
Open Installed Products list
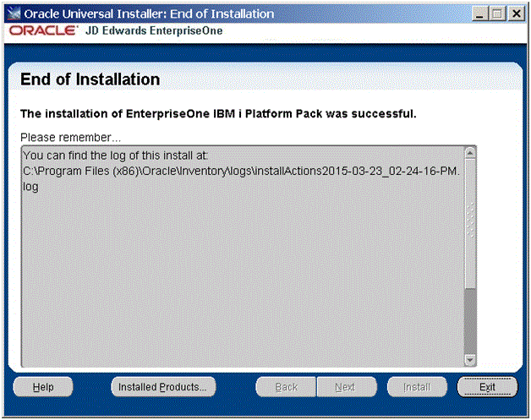point(163,386)
